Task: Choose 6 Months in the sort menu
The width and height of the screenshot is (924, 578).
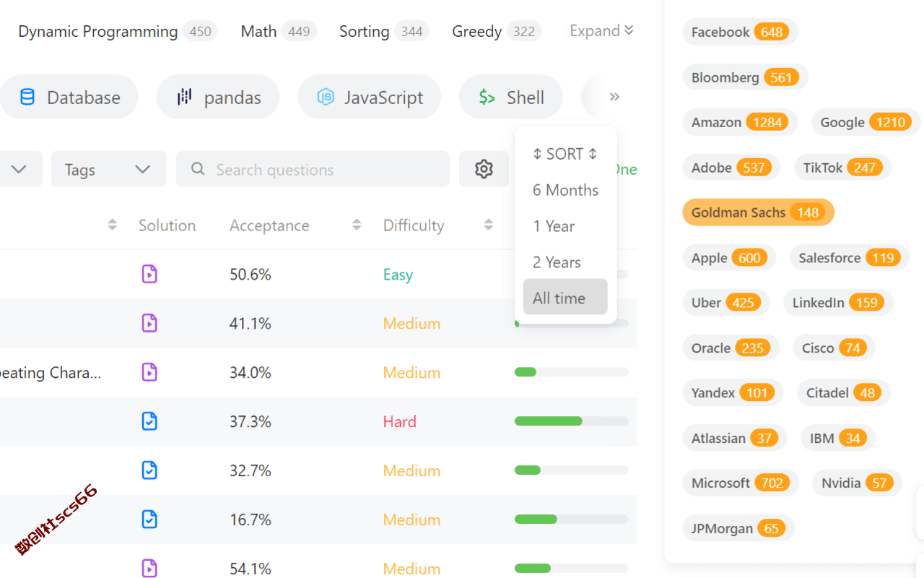Action: click(x=565, y=190)
